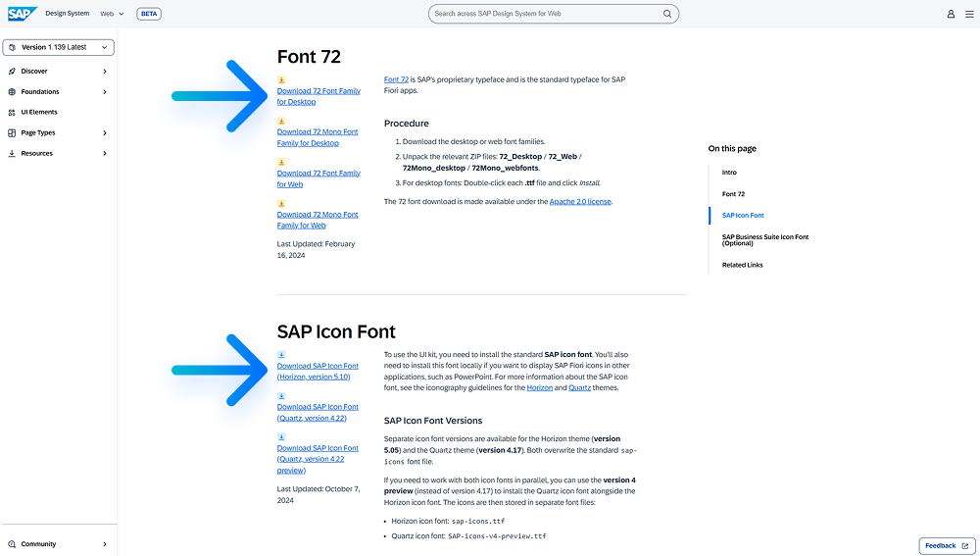The height and width of the screenshot is (556, 980).
Task: Click Download 72 Font Family for Web
Action: 318,178
